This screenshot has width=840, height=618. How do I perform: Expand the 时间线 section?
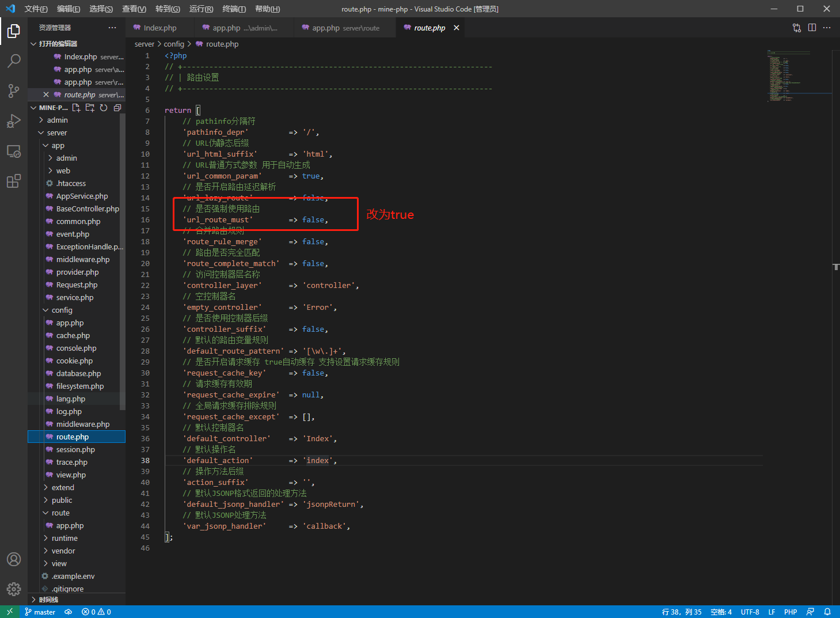[77, 600]
